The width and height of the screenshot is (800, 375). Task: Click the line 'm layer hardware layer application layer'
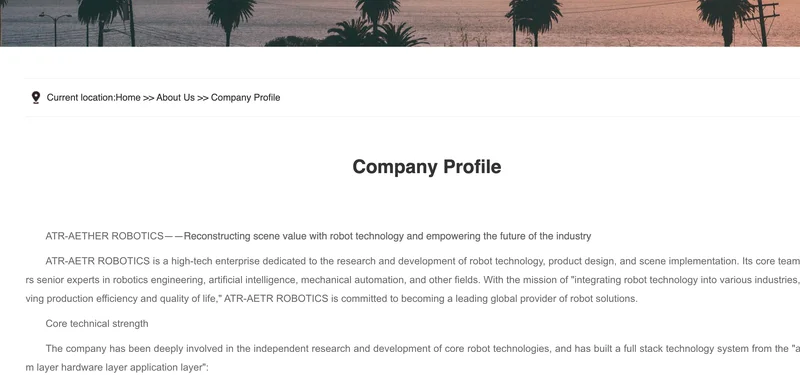point(117,367)
